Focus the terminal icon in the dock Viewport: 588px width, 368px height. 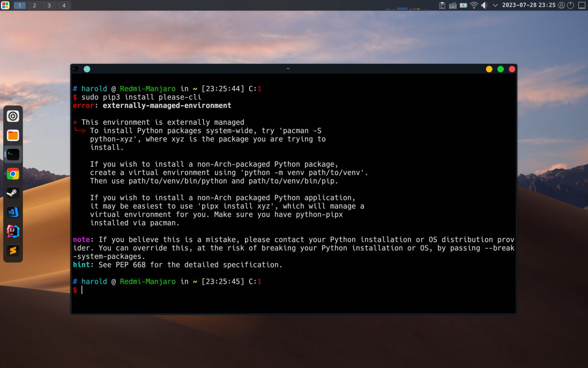(13, 154)
